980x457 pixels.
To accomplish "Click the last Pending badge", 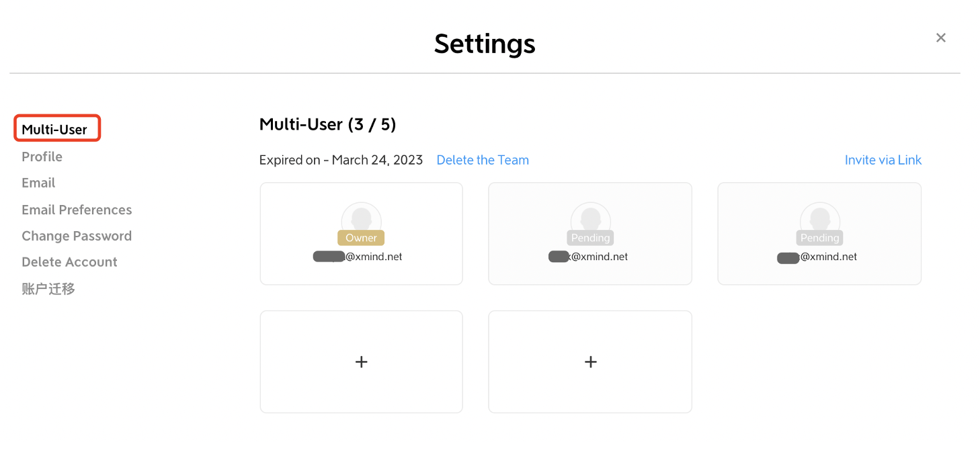I will pyautogui.click(x=819, y=238).
